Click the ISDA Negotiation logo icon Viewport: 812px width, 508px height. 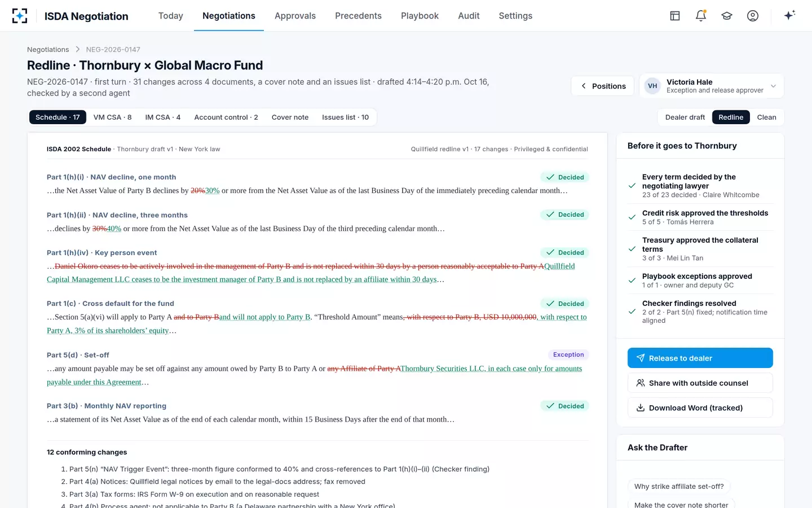click(20, 16)
